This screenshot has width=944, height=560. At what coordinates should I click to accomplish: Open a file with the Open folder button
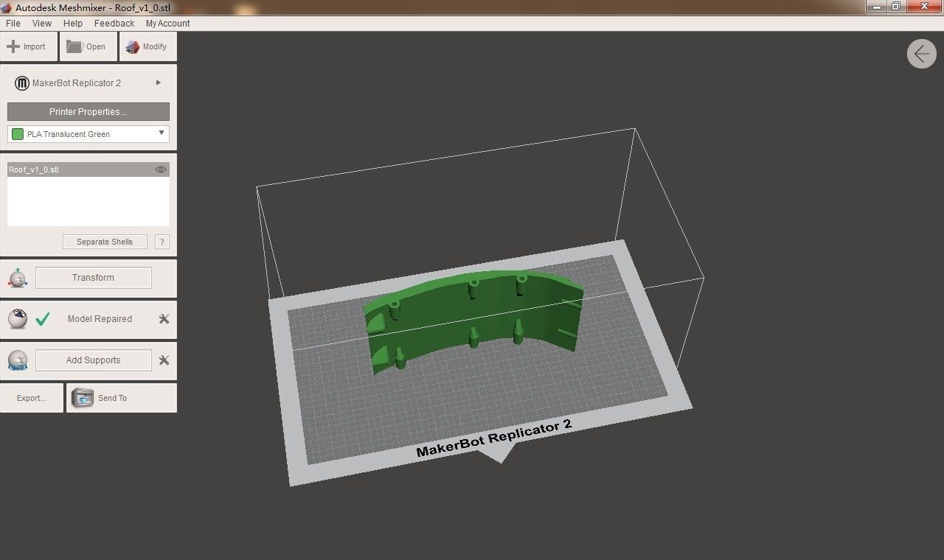[x=89, y=46]
